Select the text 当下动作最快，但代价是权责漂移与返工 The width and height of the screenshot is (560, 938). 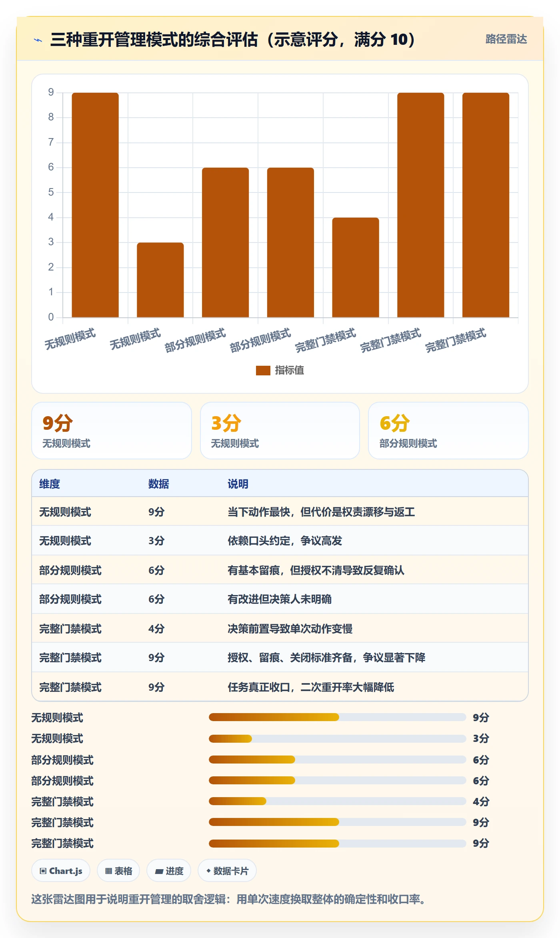(321, 512)
